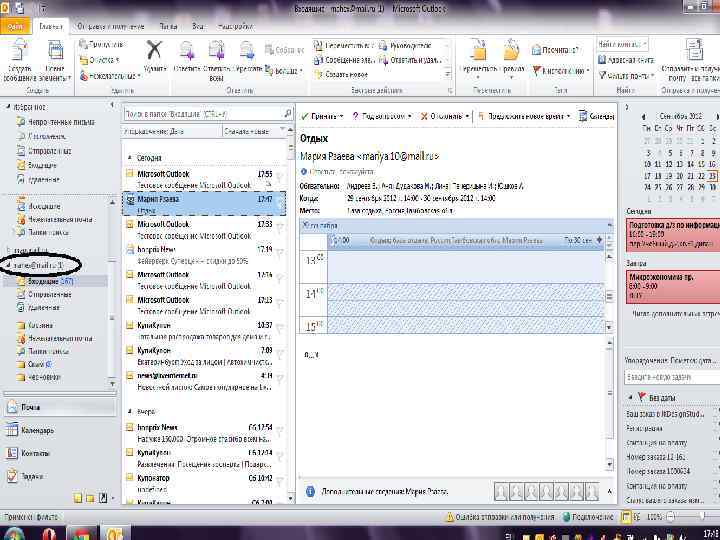Click the Cleanup (Очистка) icon
The width and height of the screenshot is (720, 540).
click(x=84, y=60)
